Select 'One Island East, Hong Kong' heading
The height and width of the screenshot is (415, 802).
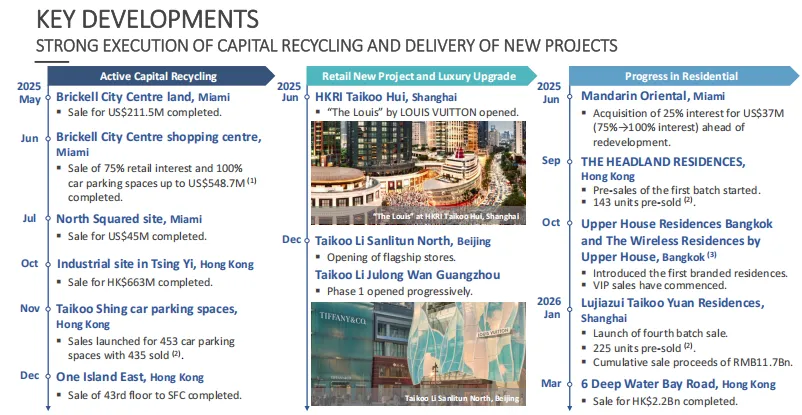click(130, 377)
